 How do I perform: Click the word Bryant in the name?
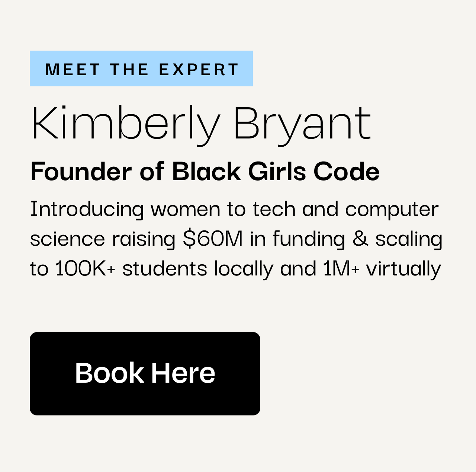(302, 124)
